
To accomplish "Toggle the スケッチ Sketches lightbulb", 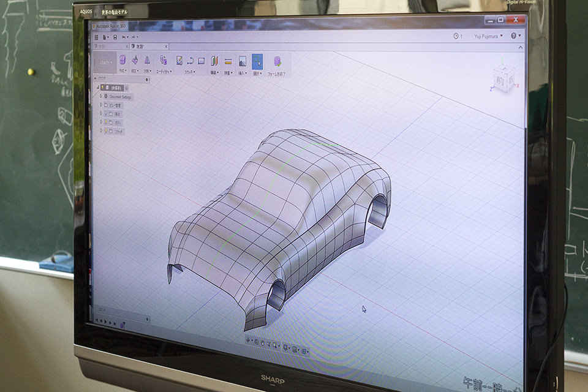I will (106, 130).
